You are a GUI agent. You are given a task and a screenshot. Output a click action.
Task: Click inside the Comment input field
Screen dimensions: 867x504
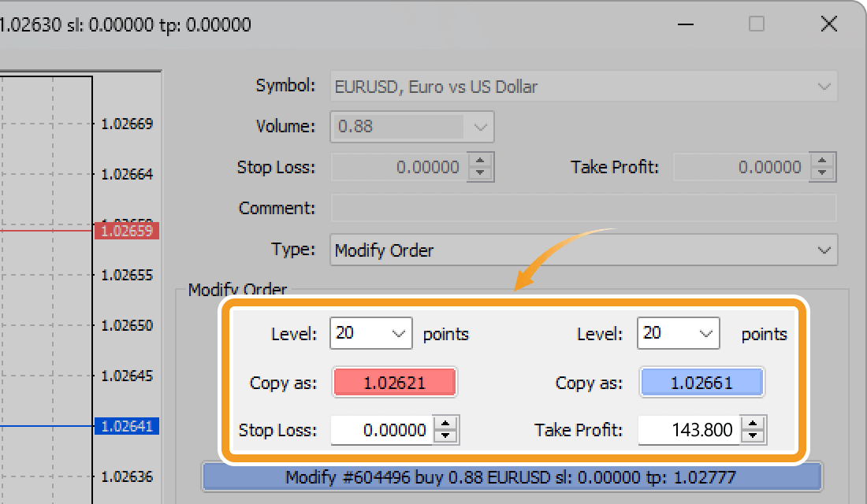583,208
